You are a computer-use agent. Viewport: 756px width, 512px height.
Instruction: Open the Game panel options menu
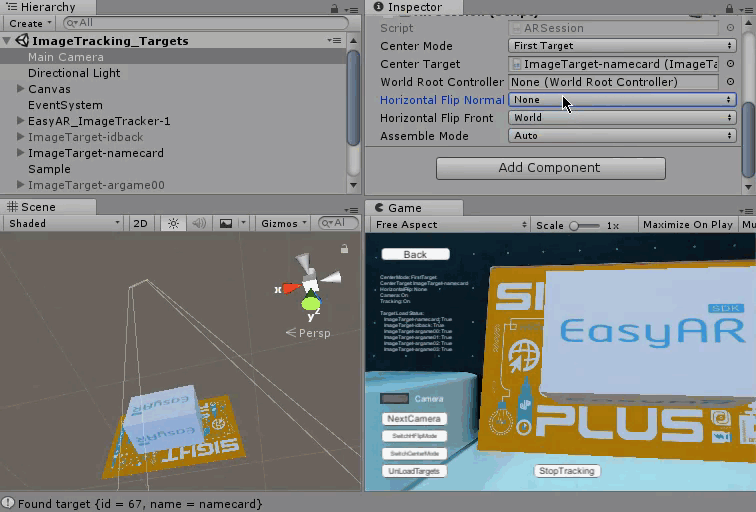click(x=747, y=211)
